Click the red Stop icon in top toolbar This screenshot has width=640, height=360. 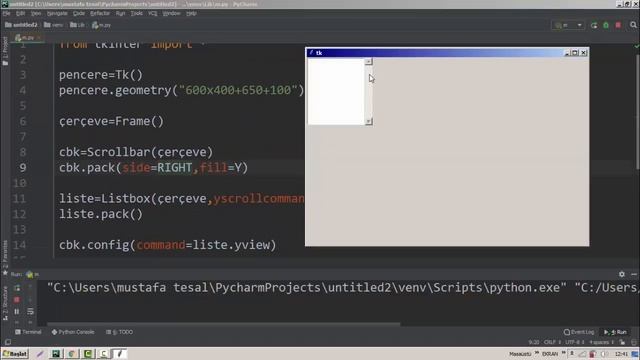[x=618, y=25]
